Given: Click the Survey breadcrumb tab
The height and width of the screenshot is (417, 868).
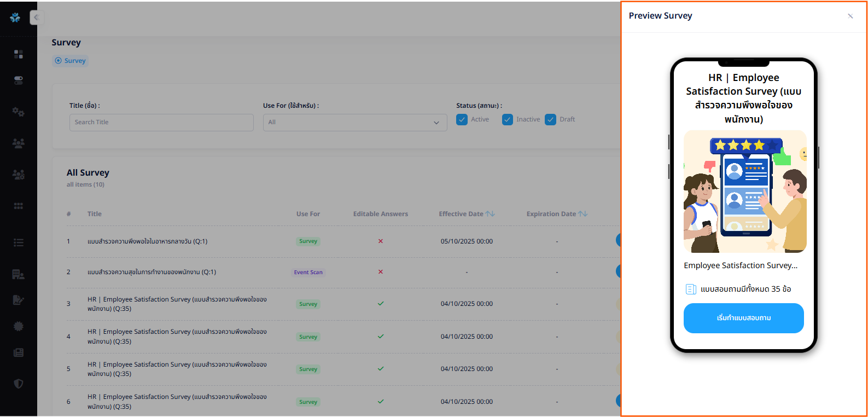Looking at the screenshot, I should (71, 61).
